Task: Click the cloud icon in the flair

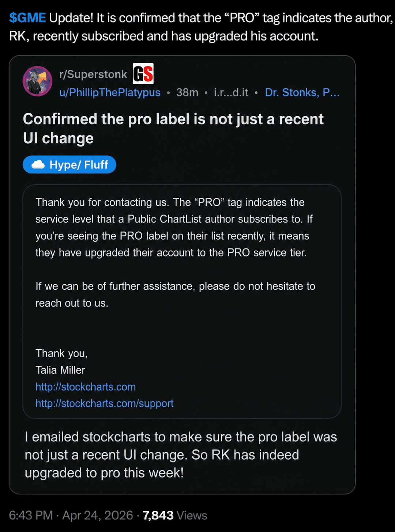Action: click(x=38, y=165)
